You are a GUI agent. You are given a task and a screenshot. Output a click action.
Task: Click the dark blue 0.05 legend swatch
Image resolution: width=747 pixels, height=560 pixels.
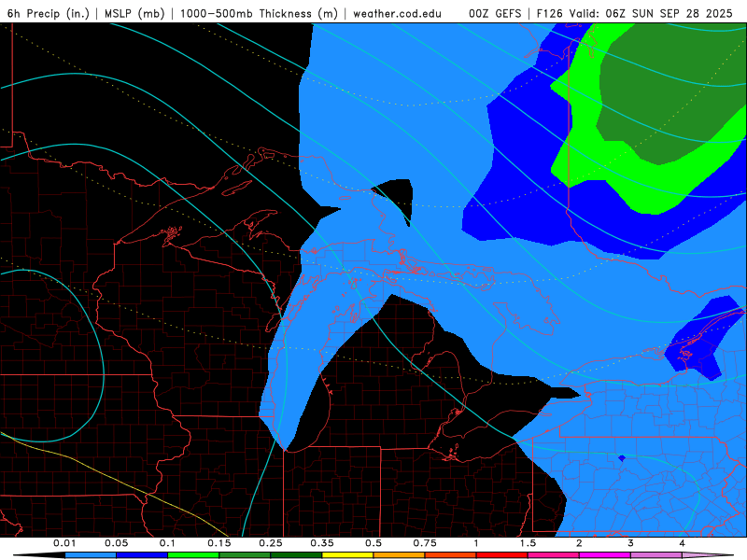click(142, 555)
